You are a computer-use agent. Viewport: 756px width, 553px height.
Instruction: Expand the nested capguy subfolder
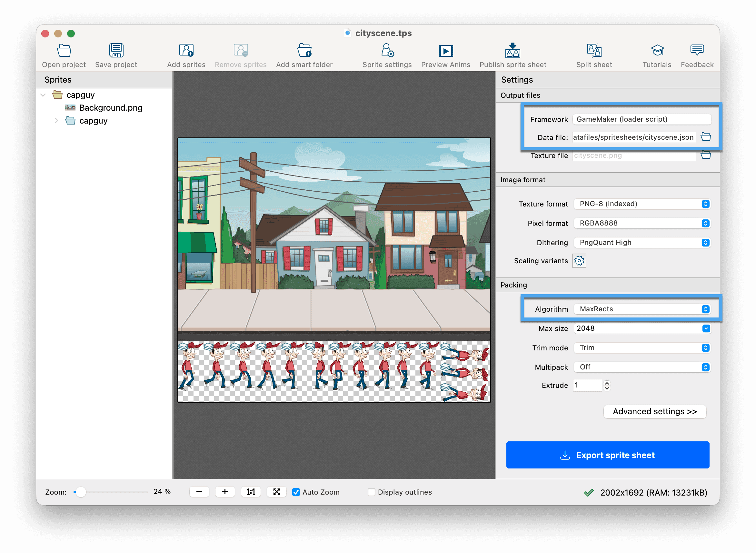[56, 121]
